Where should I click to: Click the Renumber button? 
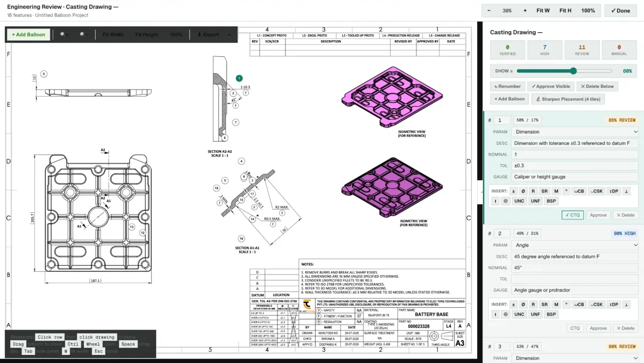(x=507, y=86)
